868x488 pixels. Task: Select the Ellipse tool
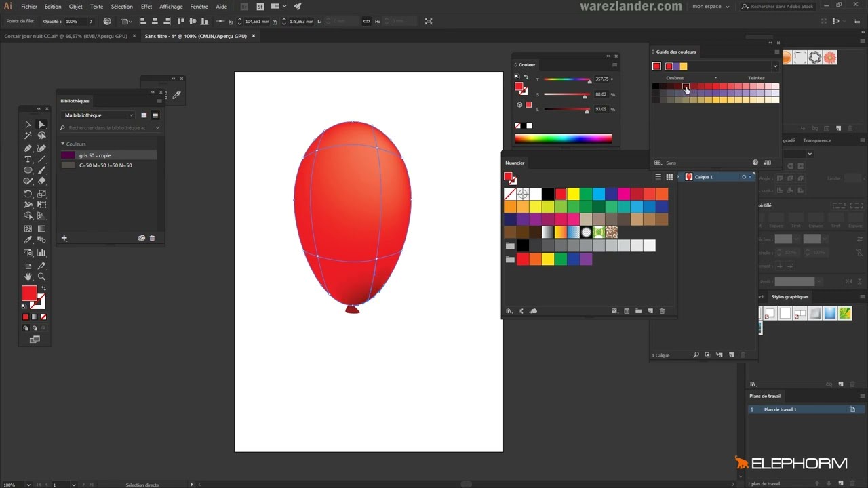click(x=28, y=170)
